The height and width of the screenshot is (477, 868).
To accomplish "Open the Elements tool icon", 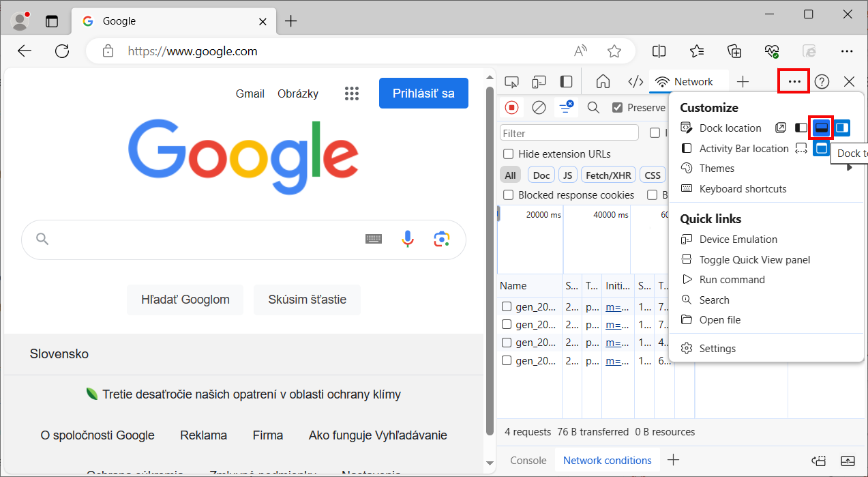I will (635, 82).
